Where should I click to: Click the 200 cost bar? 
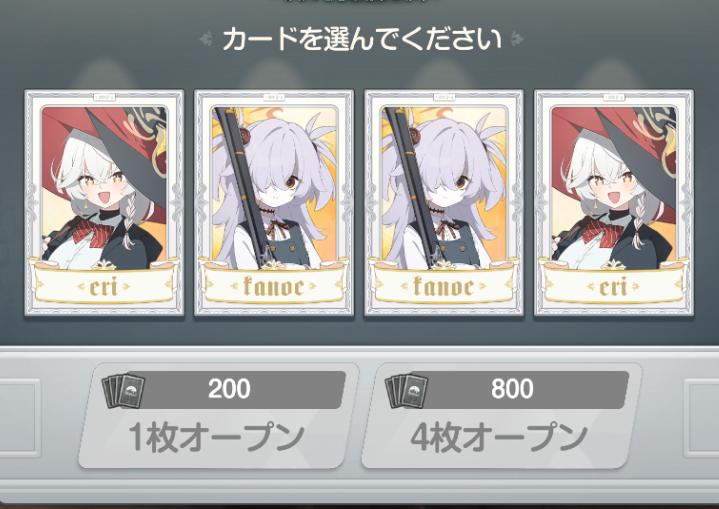[x=229, y=390]
